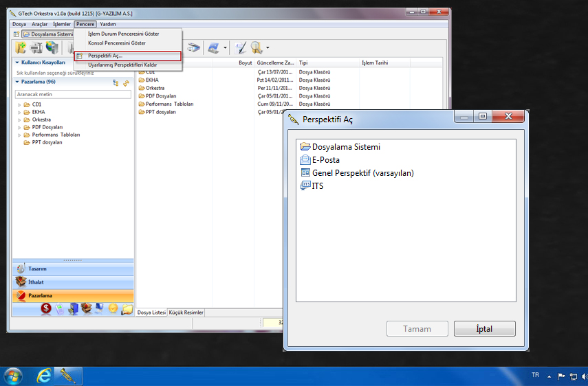Click the scanner icon in the toolbar
588x386 pixels.
coord(195,47)
